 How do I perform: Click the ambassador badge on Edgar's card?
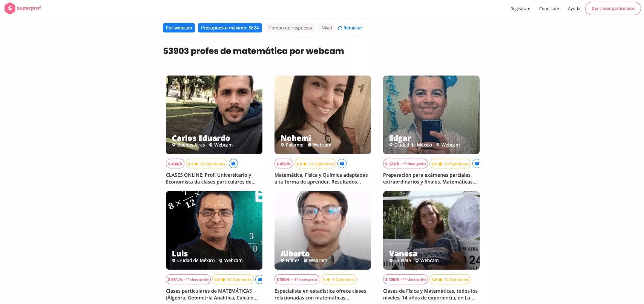pos(476,164)
